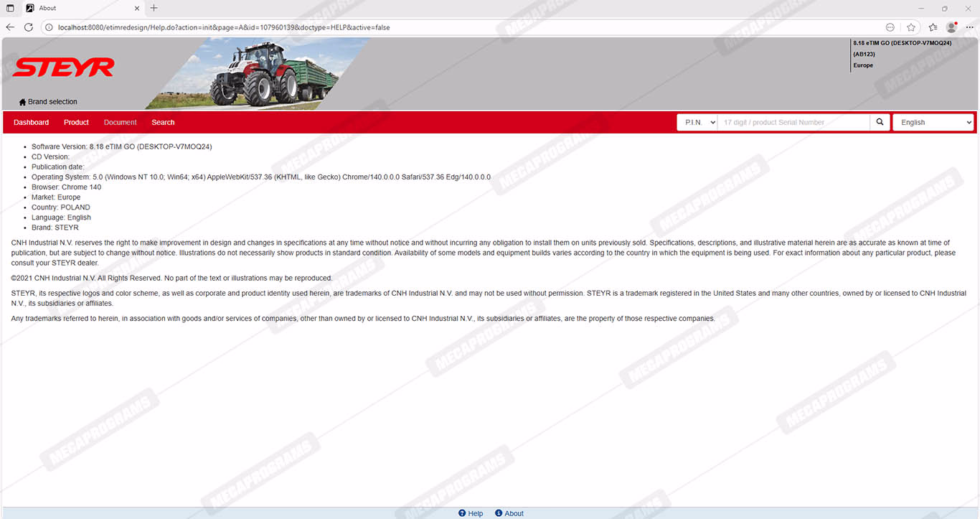Add this page to favorites star icon
The height and width of the screenshot is (519, 980).
(911, 27)
